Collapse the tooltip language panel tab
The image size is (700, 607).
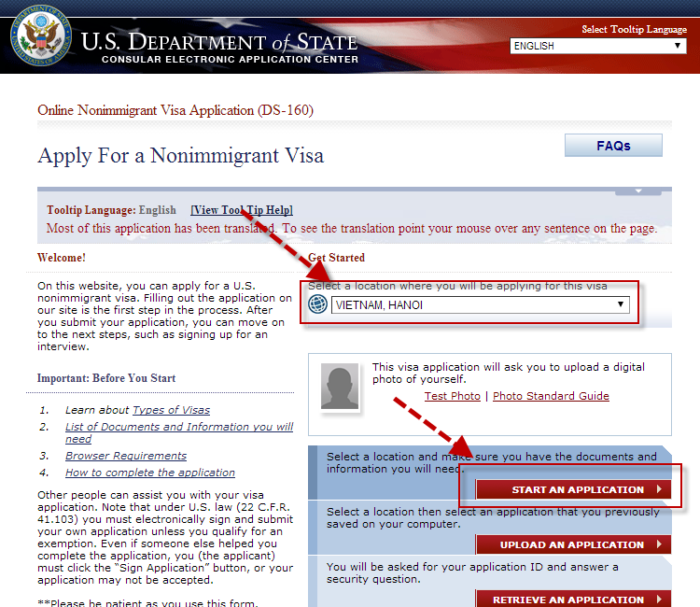coord(638,191)
